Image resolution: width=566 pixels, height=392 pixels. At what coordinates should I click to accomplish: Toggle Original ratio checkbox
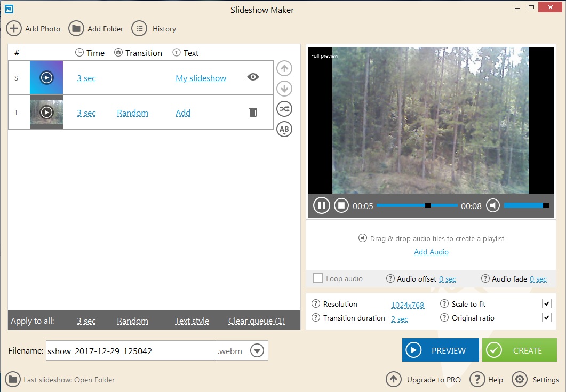[x=546, y=317]
